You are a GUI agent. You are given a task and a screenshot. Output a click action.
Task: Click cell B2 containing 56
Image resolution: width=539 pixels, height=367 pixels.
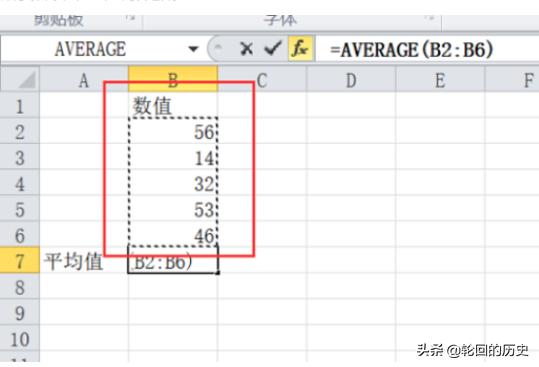click(173, 132)
